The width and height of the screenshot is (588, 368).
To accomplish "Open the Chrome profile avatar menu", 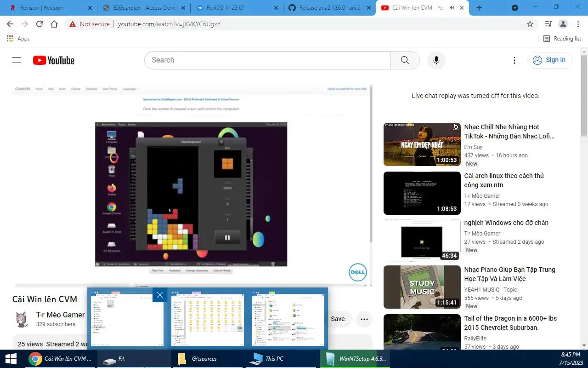I will point(563,24).
